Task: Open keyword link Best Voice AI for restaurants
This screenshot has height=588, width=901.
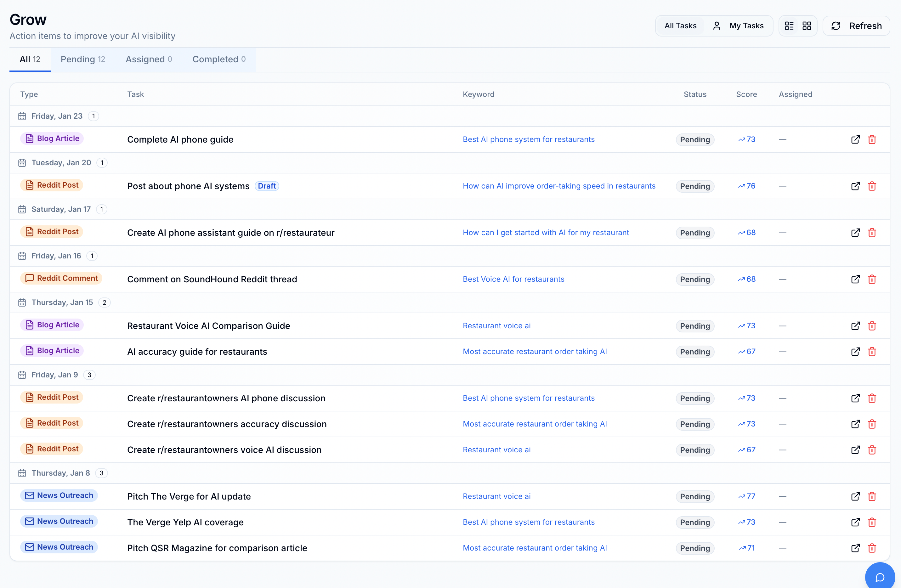Action: pos(513,279)
